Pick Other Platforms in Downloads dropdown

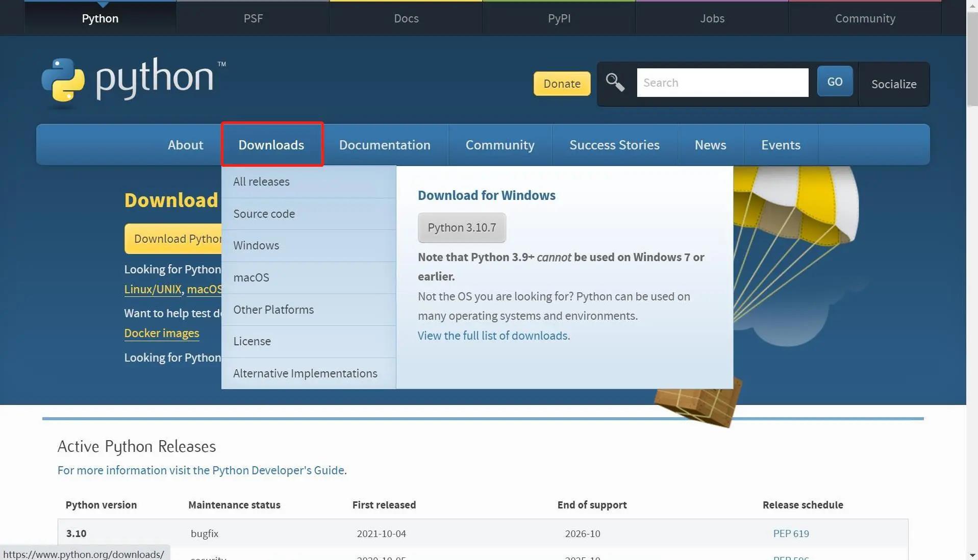(x=273, y=310)
